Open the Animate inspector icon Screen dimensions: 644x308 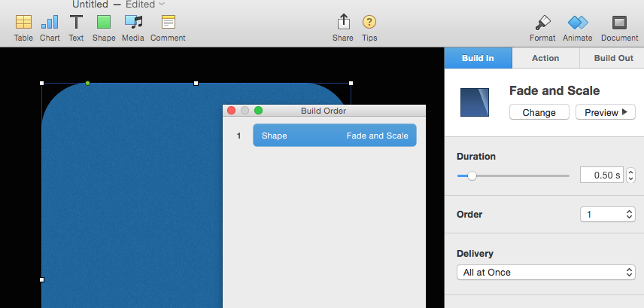tap(578, 28)
